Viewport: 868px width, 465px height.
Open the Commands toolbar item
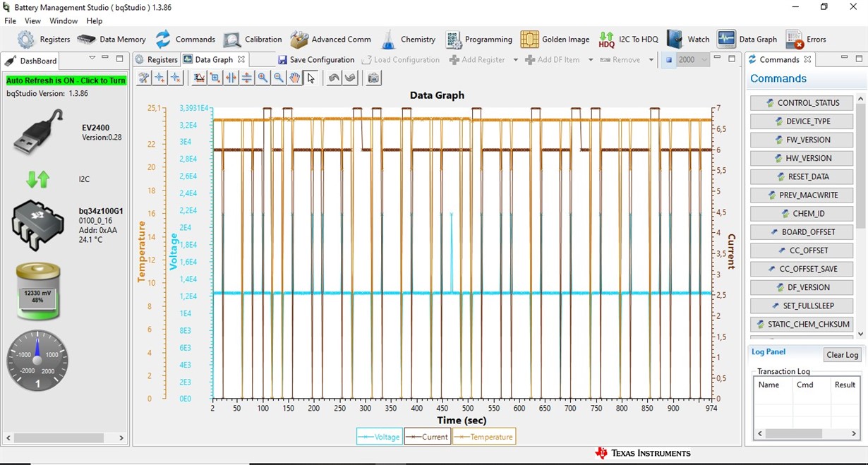tap(185, 40)
